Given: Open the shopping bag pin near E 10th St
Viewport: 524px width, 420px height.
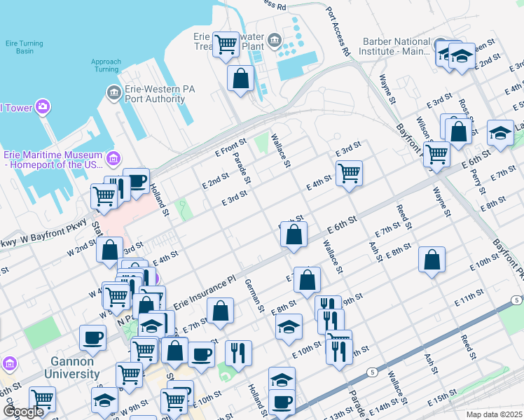Looking at the screenshot, I should click(432, 260).
